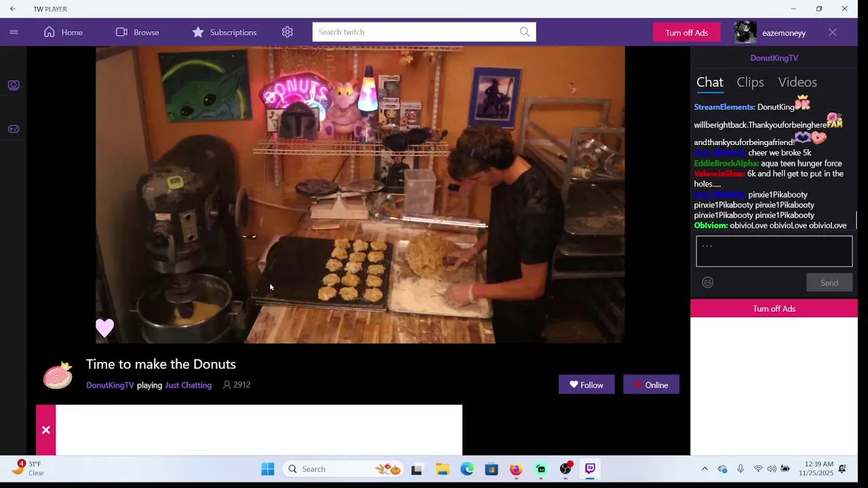Click EddieBrockAlpha username in chat
The image size is (868, 488).
[x=726, y=163]
